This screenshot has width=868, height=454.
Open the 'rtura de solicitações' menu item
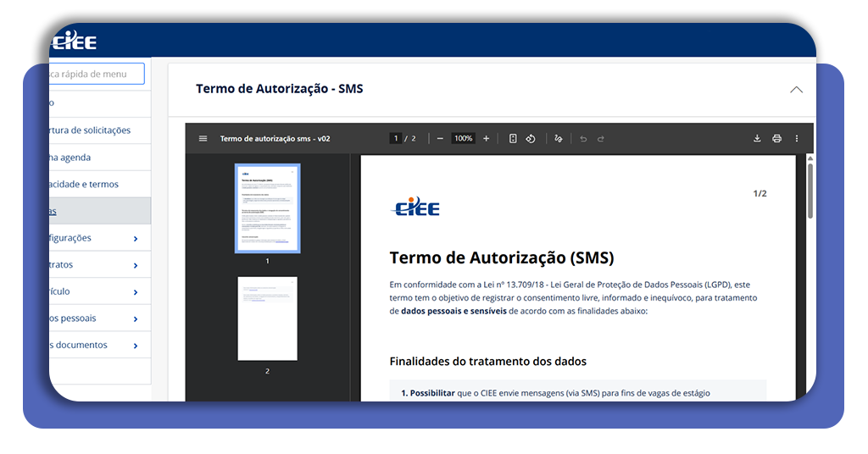100,130
